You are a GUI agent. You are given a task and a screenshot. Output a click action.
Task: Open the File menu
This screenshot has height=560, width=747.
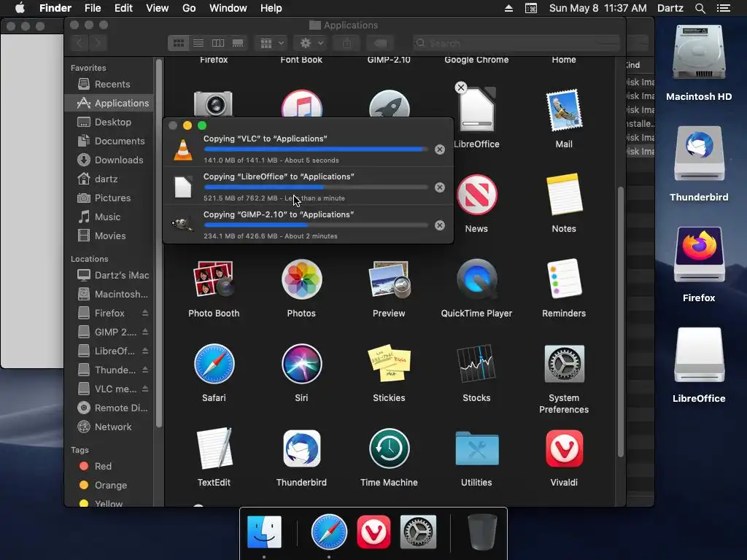point(93,8)
